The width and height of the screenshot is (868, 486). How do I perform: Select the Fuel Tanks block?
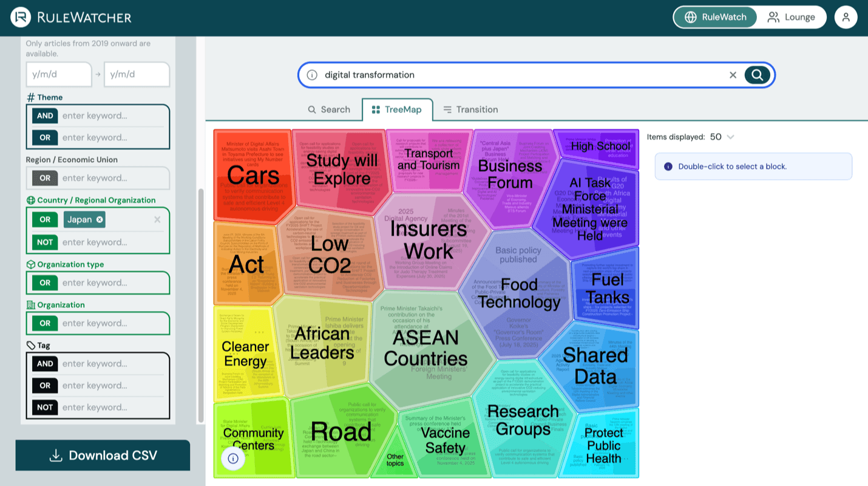(607, 288)
